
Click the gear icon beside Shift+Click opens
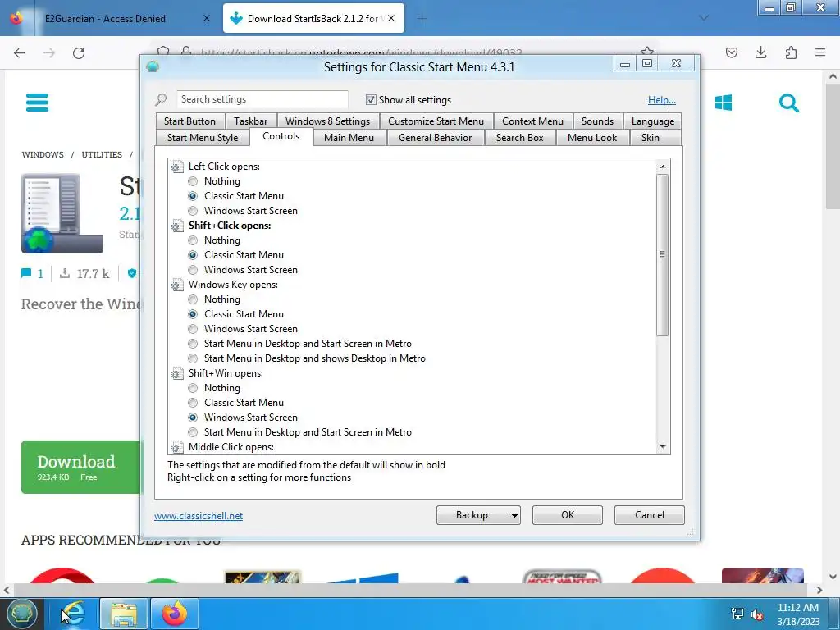pos(177,226)
